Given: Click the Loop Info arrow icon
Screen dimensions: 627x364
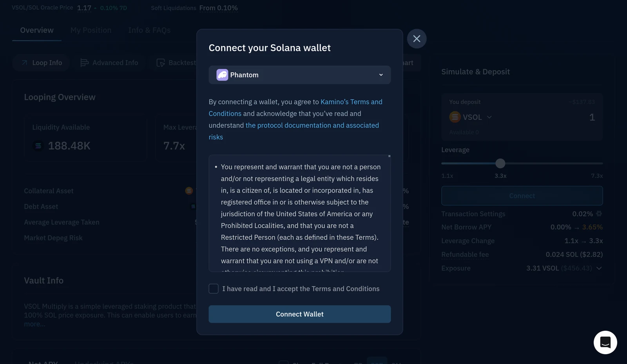Looking at the screenshot, I should click(x=25, y=63).
